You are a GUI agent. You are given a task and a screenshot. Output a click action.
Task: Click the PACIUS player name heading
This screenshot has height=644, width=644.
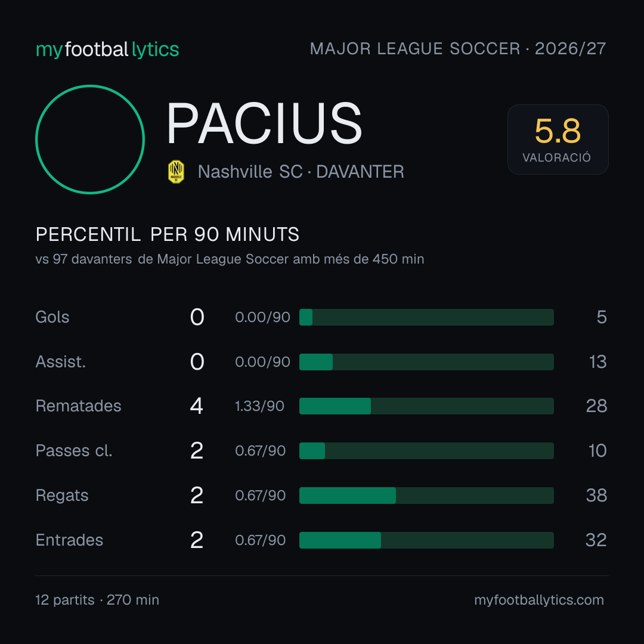pos(264,123)
